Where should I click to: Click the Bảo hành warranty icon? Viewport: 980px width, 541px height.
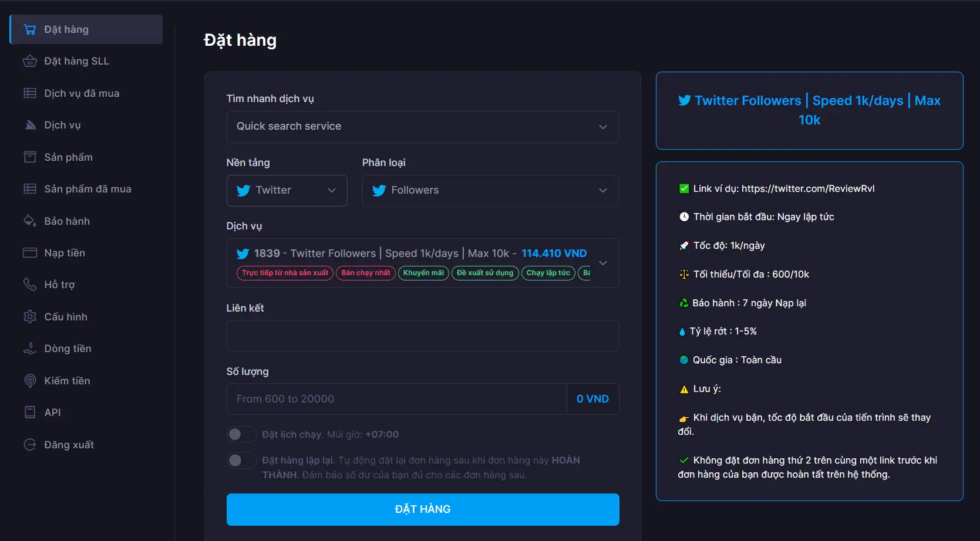point(29,221)
